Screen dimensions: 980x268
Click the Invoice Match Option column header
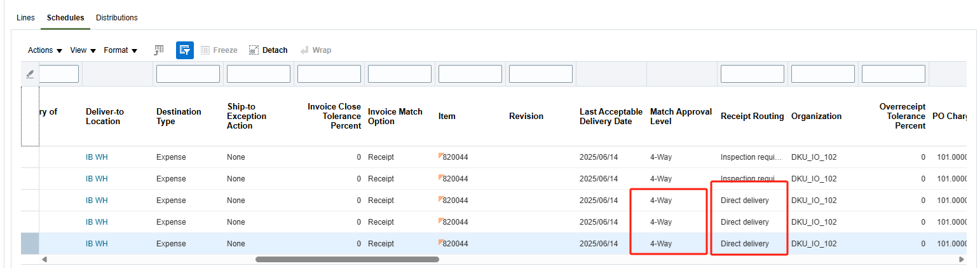coord(395,116)
